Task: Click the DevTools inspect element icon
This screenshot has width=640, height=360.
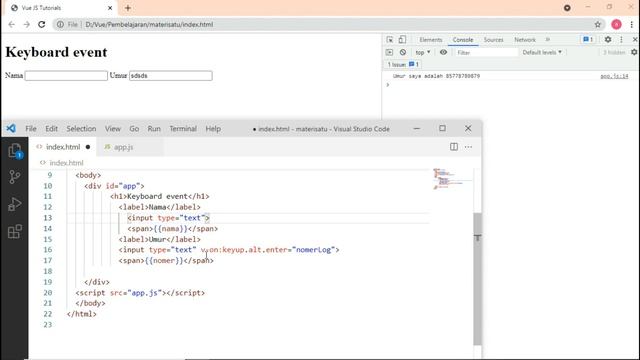Action: pos(390,40)
